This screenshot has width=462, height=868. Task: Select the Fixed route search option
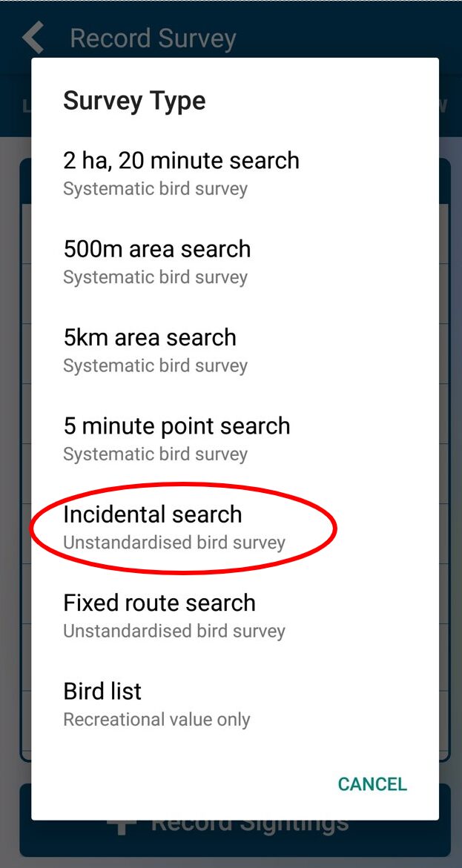159,603
